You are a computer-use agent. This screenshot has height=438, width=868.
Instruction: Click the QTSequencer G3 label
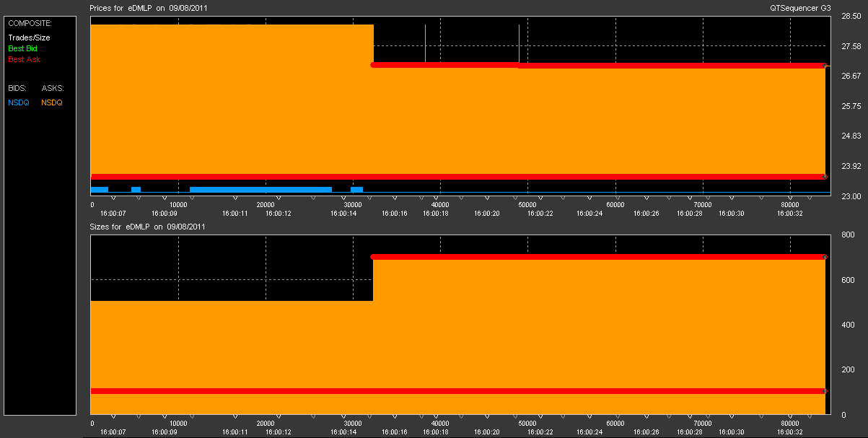pyautogui.click(x=801, y=7)
